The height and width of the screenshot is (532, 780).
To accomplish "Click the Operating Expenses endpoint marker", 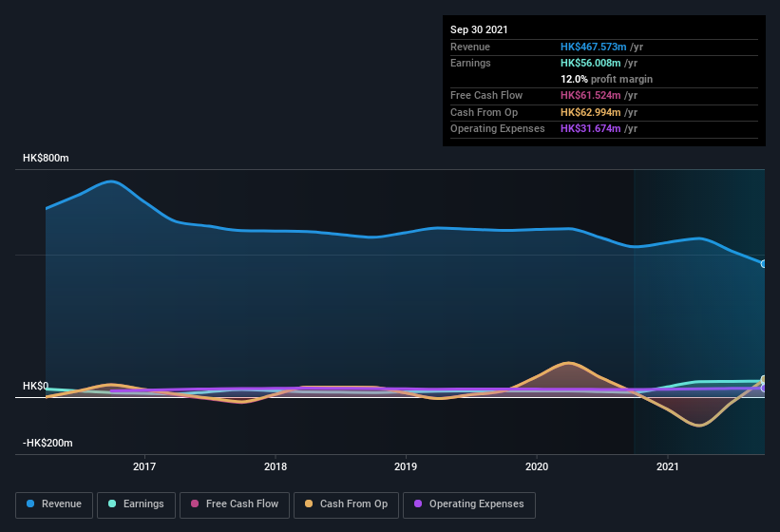I will click(764, 388).
